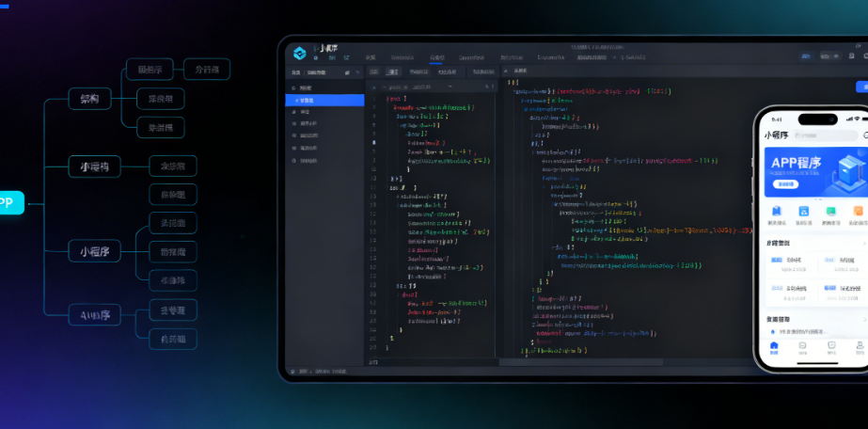Switch to the first tab in editor tab strip
Viewport: 868px width, 429px height.
373,71
